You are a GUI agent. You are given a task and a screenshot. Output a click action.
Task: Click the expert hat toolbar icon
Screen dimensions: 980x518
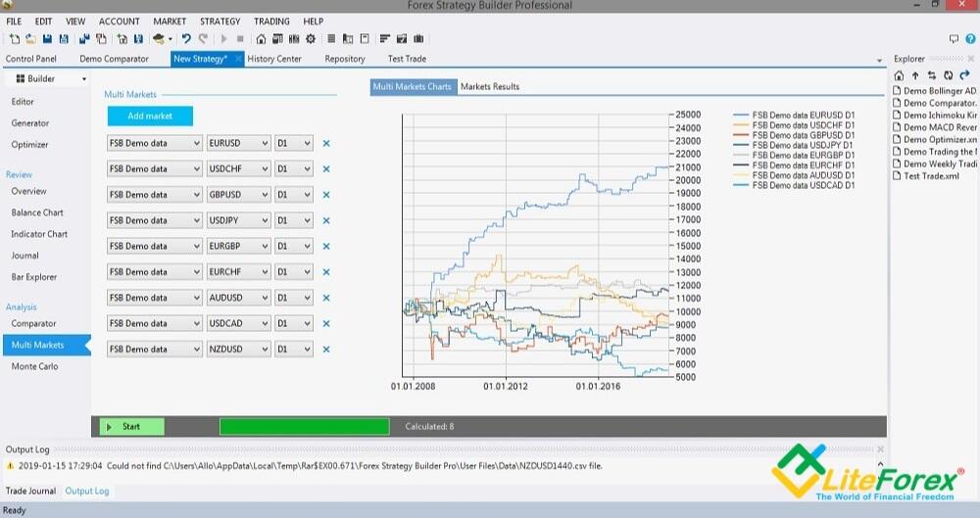coord(159,39)
